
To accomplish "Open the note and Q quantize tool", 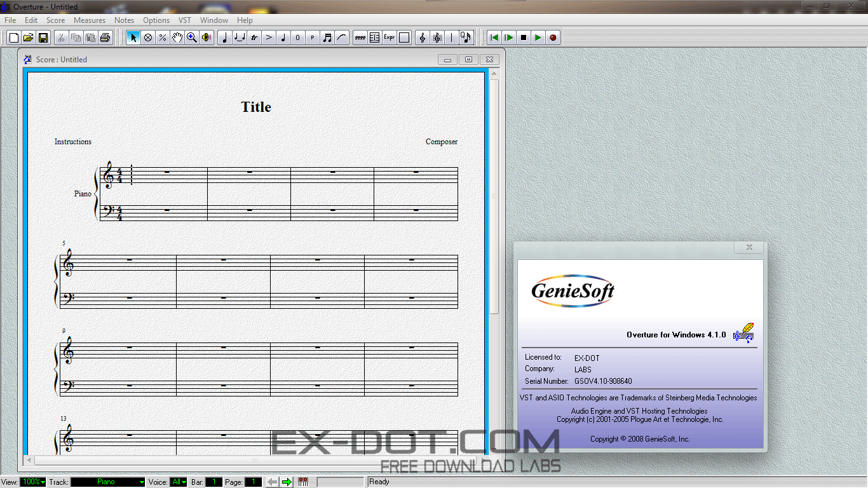I will click(466, 37).
